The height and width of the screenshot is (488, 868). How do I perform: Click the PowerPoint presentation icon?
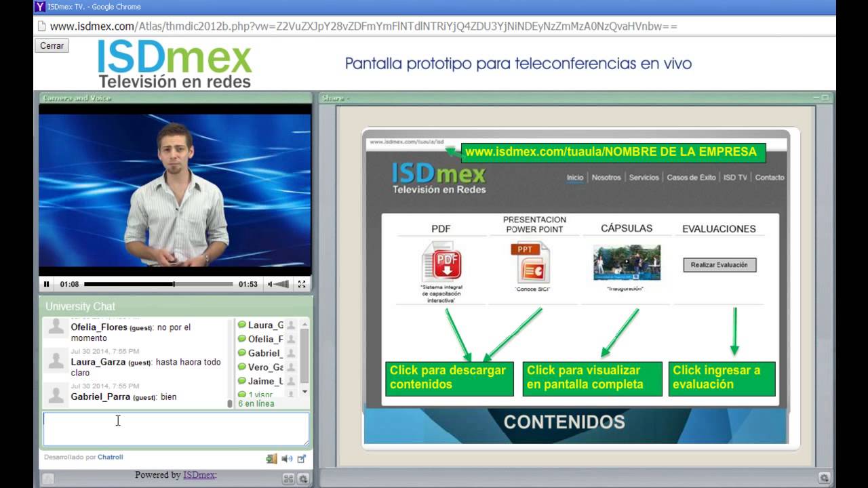530,263
